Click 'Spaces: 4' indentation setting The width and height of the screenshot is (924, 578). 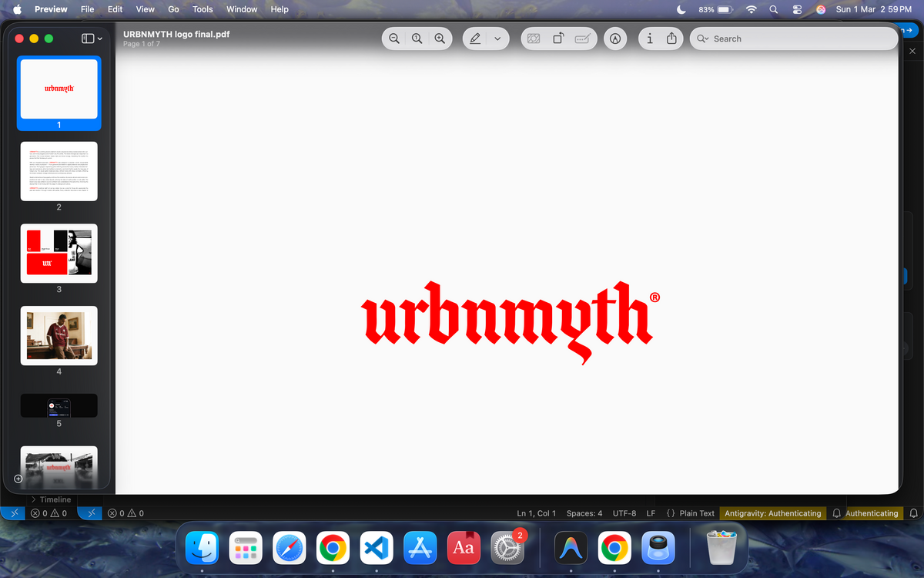584,513
